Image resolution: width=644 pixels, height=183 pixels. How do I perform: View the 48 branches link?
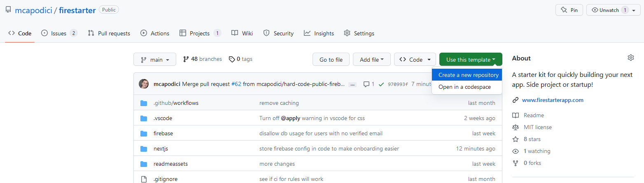(x=203, y=59)
